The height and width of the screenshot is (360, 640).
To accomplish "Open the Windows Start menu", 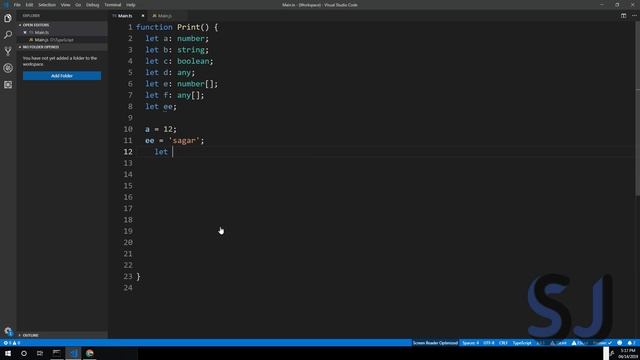I will pyautogui.click(x=8, y=353).
